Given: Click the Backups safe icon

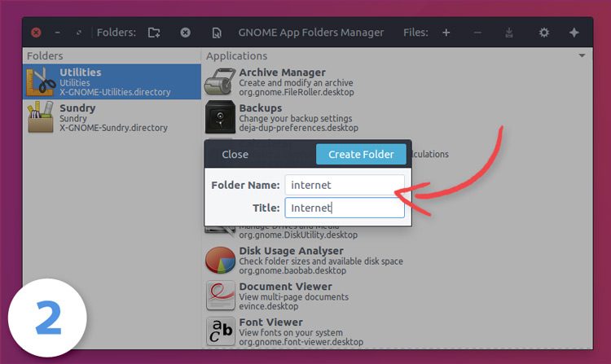Looking at the screenshot, I should (x=220, y=117).
